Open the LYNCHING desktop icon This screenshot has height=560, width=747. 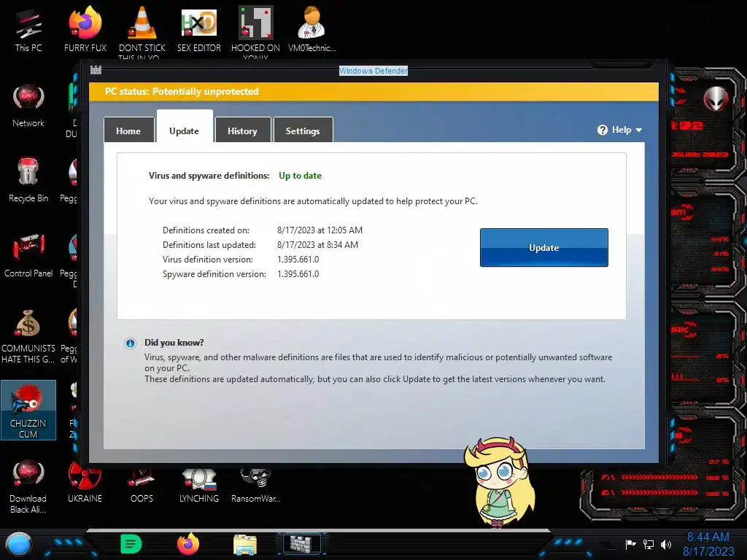click(x=199, y=485)
